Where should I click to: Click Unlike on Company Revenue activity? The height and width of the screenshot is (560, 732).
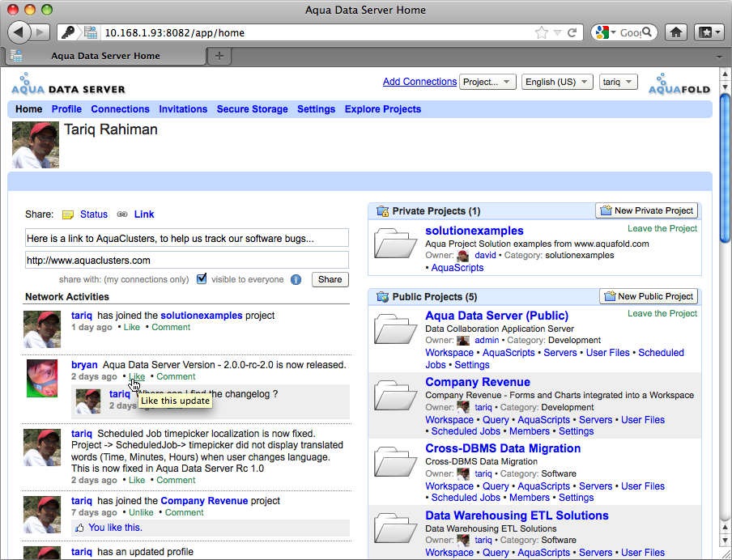[x=141, y=512]
